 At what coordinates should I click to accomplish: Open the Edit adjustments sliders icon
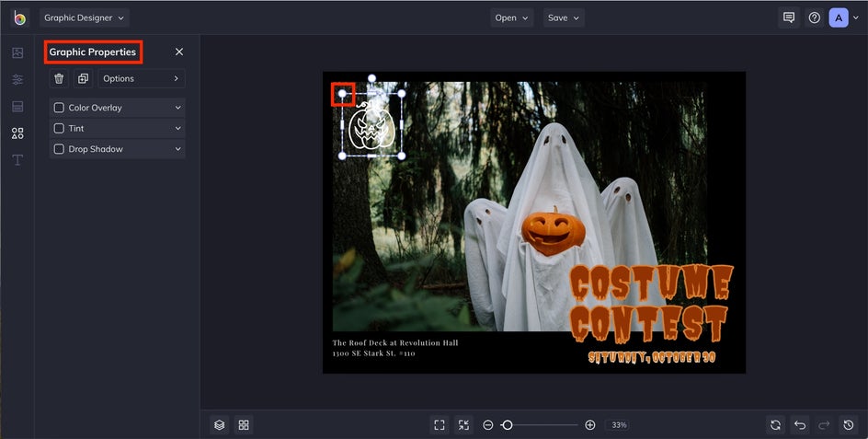[x=17, y=79]
